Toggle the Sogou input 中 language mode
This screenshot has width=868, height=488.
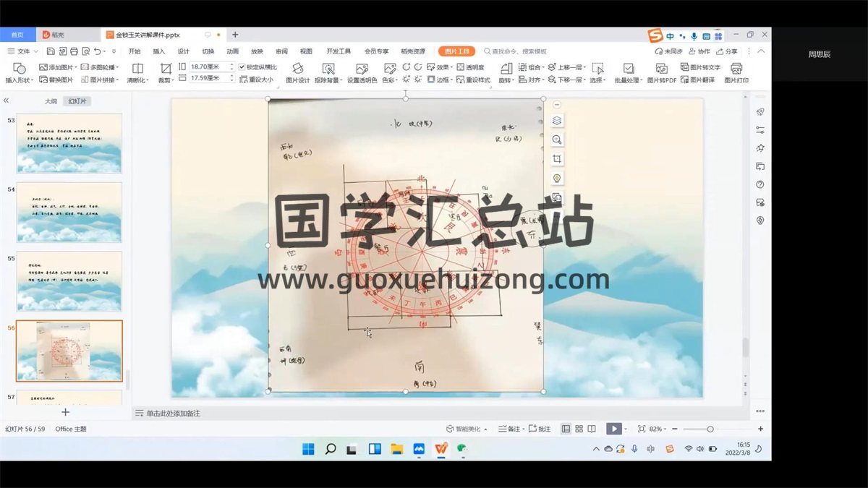671,36
